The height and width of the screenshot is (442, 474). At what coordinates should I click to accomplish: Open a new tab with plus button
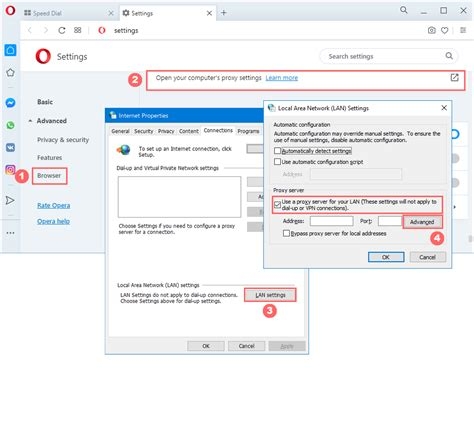224,13
